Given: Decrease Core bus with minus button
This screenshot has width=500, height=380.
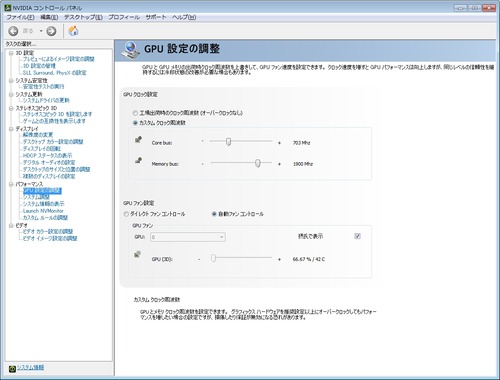Looking at the screenshot, I should click(x=202, y=141).
